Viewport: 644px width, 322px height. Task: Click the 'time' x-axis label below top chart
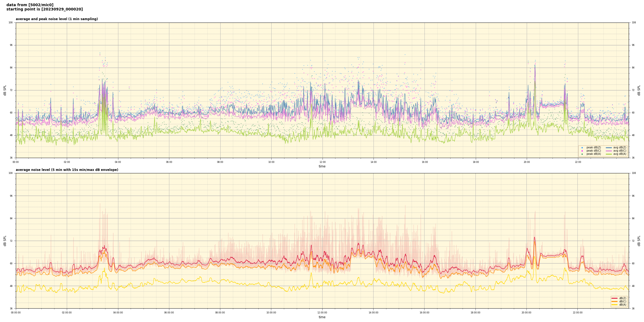[x=322, y=166]
